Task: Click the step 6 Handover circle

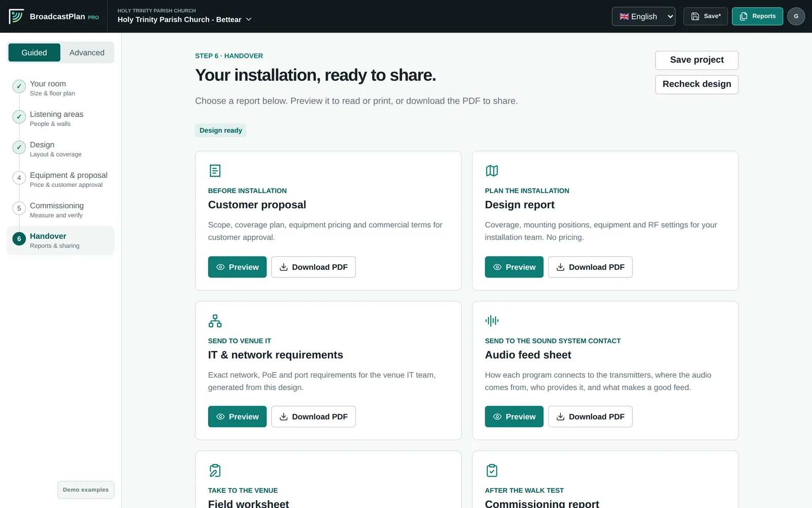Action: pyautogui.click(x=19, y=239)
